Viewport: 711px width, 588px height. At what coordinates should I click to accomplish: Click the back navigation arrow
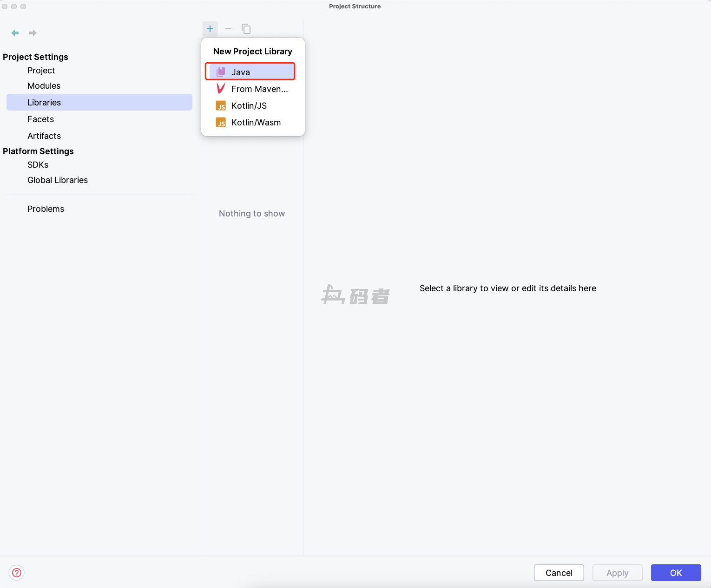15,33
